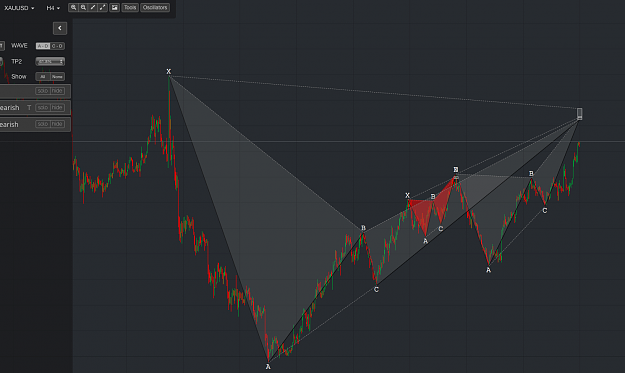The width and height of the screenshot is (625, 373).
Task: Set Show to None
Action: tap(57, 77)
